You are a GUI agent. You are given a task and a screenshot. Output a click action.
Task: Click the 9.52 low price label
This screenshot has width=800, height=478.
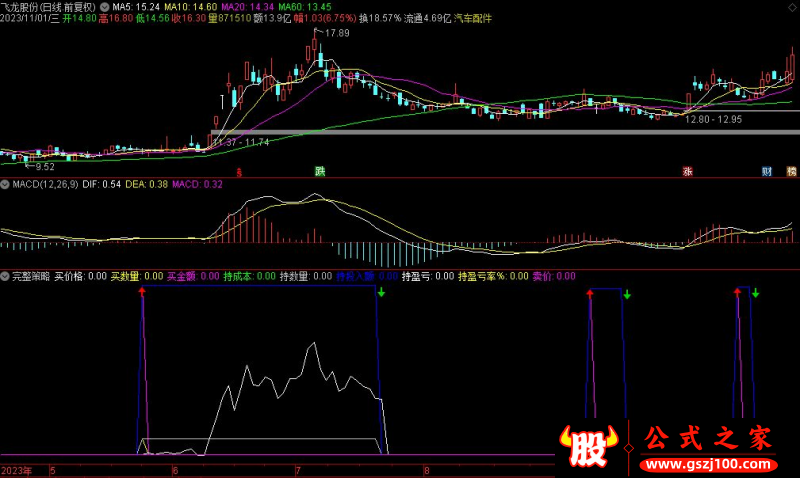click(x=45, y=167)
